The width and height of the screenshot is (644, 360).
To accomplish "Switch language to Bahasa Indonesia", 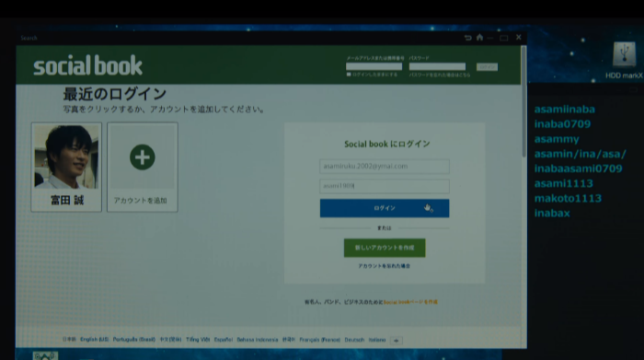I will tap(257, 340).
